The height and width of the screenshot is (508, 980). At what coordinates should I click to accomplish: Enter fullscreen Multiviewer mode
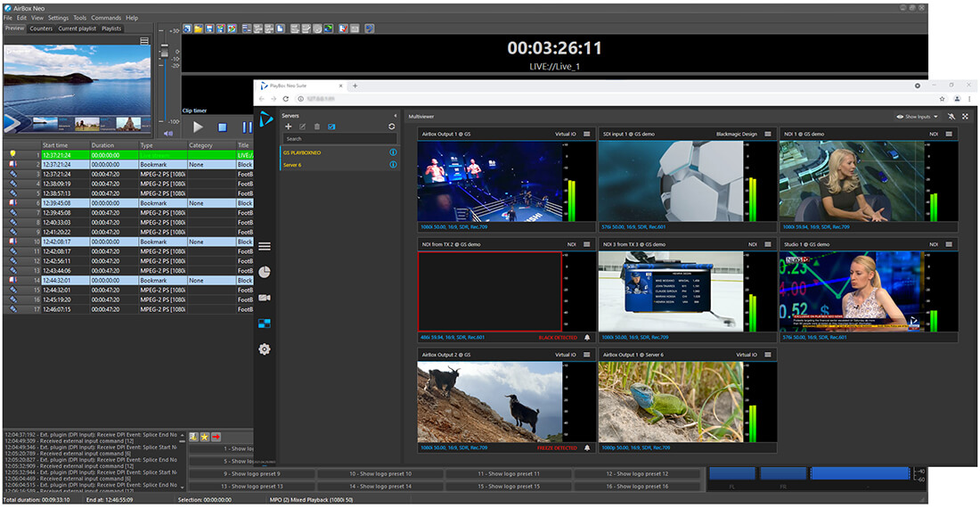point(965,117)
